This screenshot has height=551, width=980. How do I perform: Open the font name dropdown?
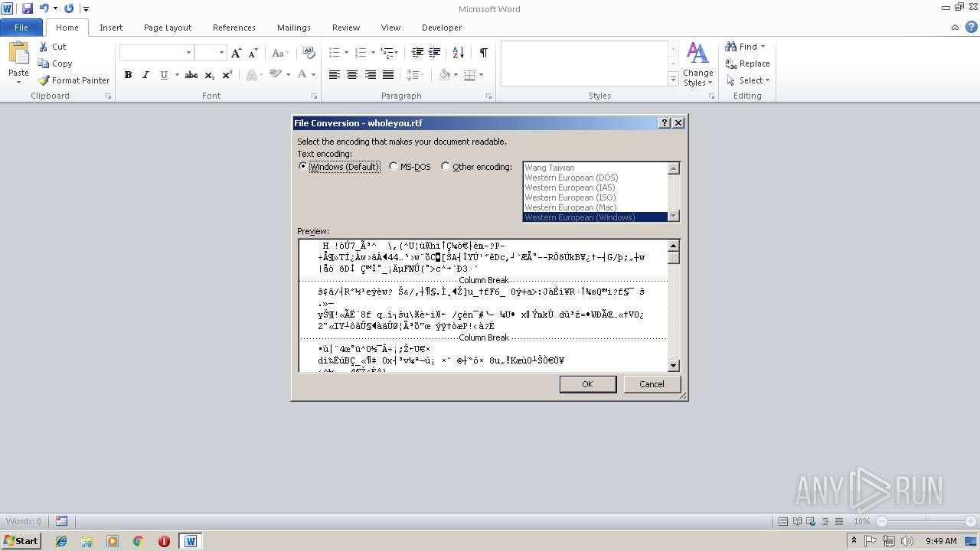point(188,53)
